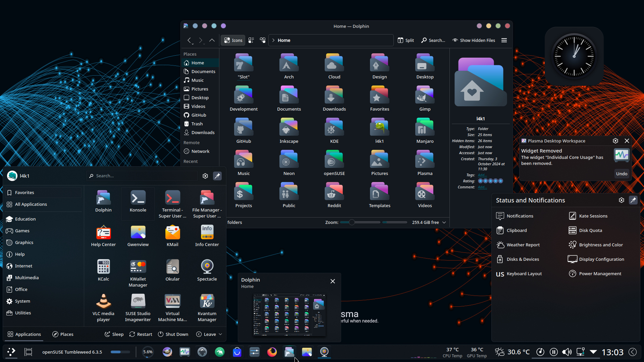Open Disks & Devices in the Status panel
Screen dimensions: 644x362
tap(523, 259)
